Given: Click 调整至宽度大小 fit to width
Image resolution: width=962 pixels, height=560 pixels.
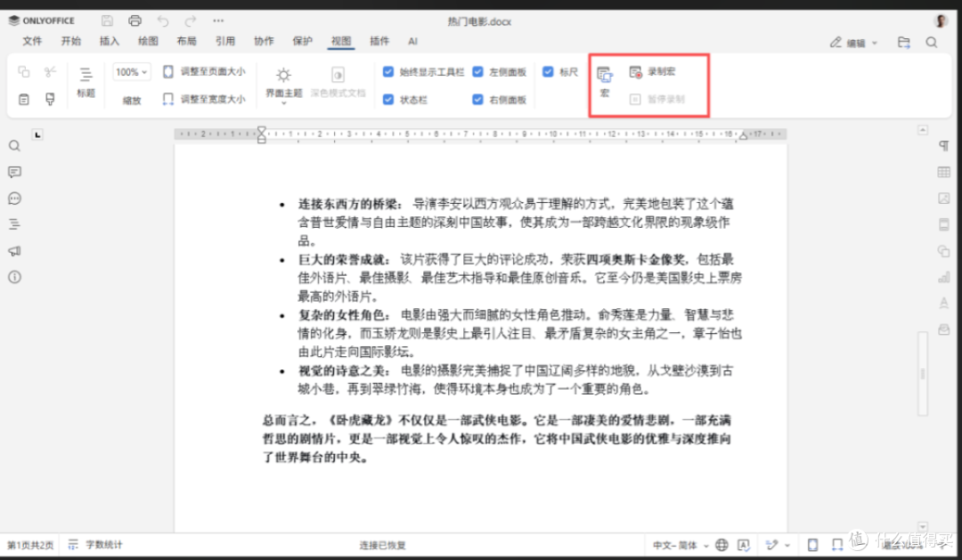Looking at the screenshot, I should (204, 100).
